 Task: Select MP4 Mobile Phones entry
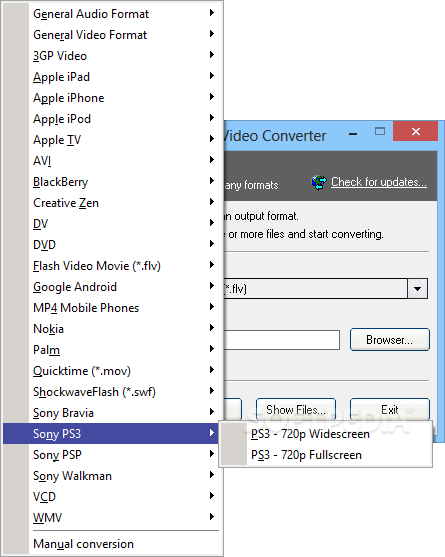(112, 307)
